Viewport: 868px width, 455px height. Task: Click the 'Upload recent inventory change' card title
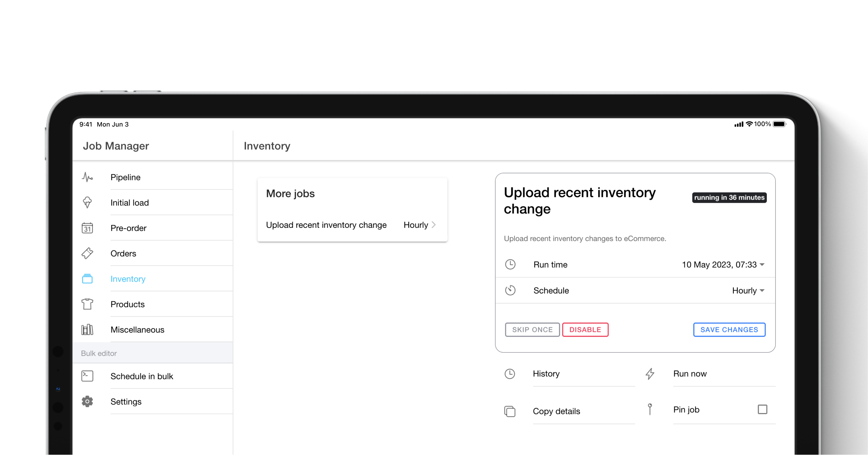[x=580, y=201]
